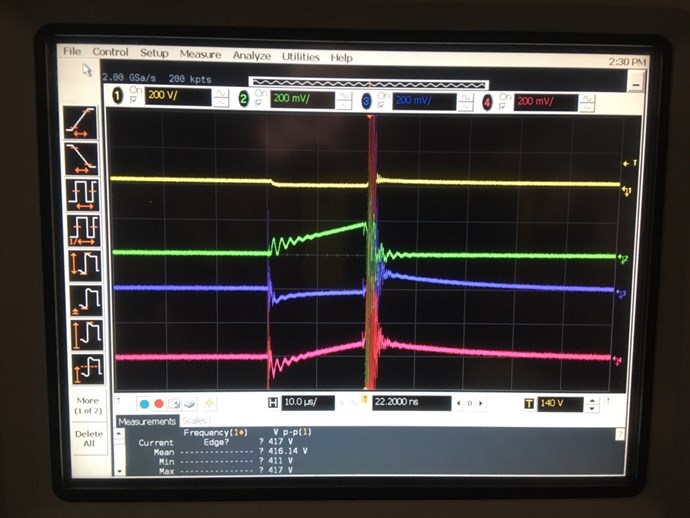Decrease channel 1 scale with smaller sine button
The height and width of the screenshot is (518, 690).
220,103
